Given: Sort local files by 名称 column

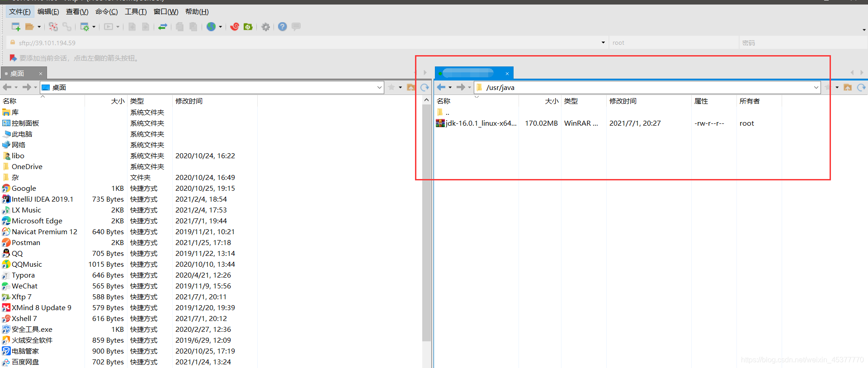Looking at the screenshot, I should (42, 101).
